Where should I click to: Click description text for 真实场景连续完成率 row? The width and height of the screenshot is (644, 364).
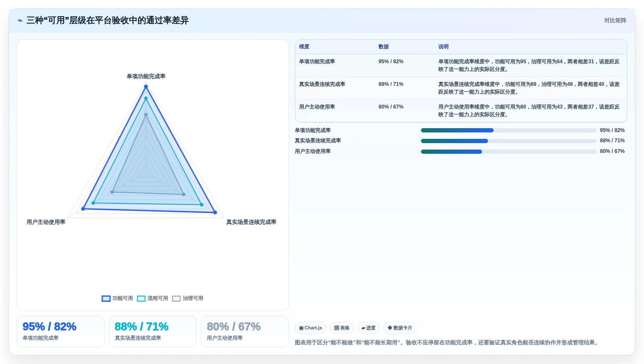point(529,88)
